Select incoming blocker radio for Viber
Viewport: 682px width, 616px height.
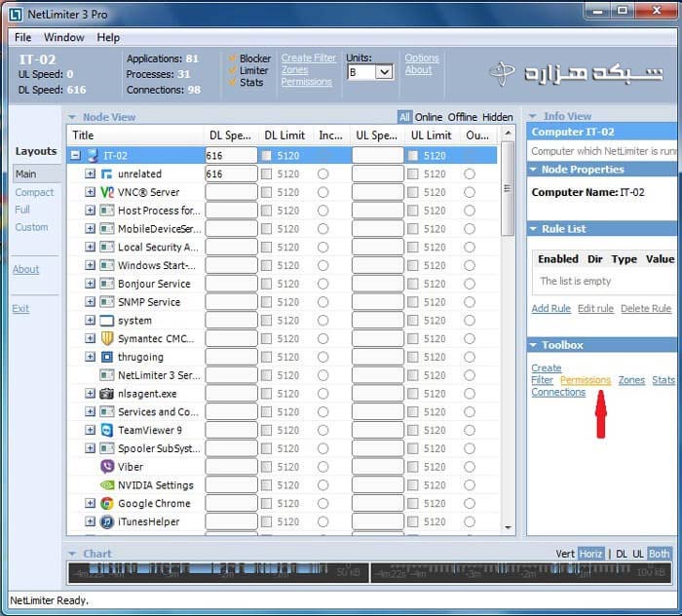(x=322, y=467)
